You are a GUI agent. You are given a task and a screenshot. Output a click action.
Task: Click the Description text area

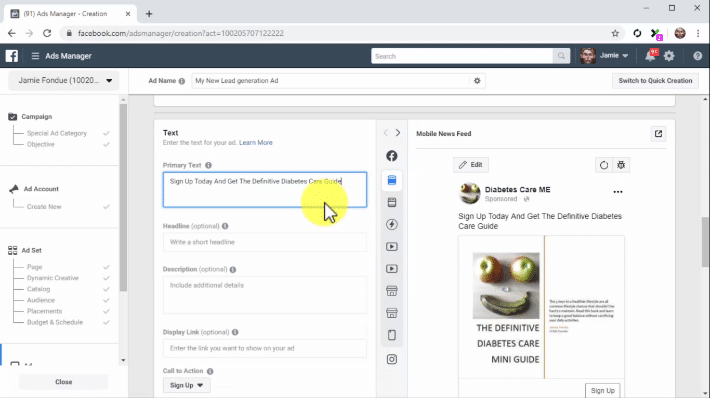(x=264, y=295)
